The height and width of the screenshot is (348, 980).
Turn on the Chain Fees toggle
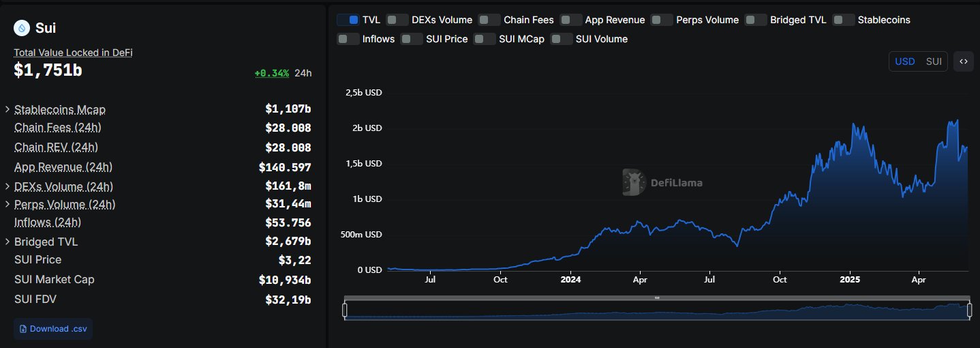tap(489, 20)
